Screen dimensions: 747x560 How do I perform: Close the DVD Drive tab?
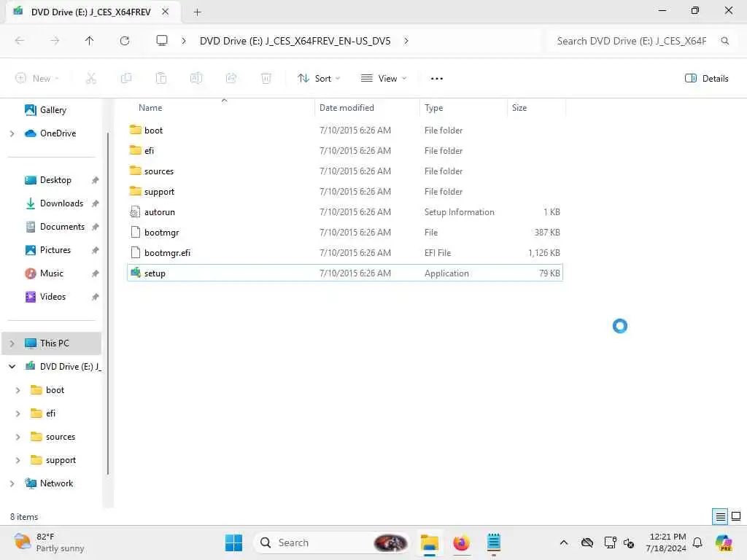pyautogui.click(x=166, y=12)
